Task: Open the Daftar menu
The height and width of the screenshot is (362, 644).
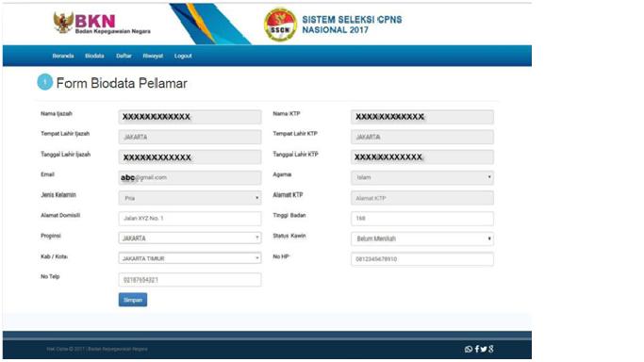Action: point(124,56)
